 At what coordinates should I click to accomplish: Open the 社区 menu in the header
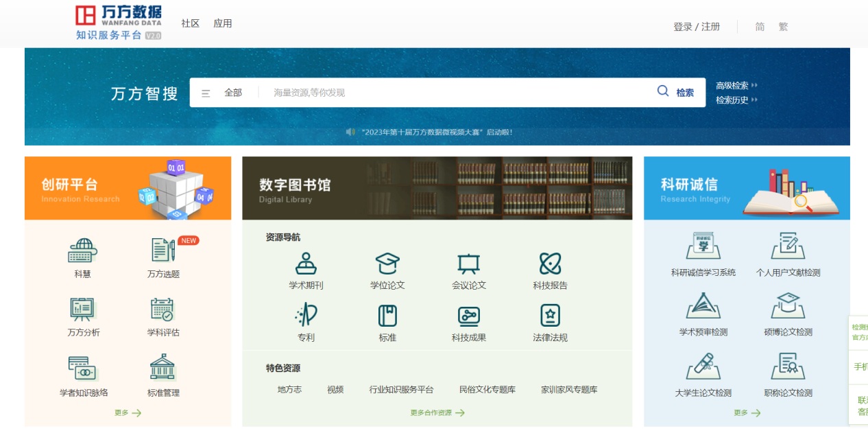click(x=190, y=23)
